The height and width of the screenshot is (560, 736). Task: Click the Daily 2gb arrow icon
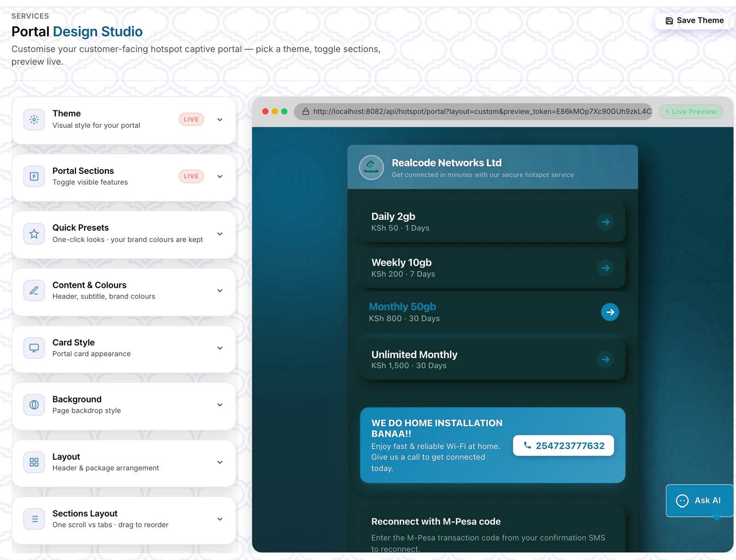click(605, 222)
